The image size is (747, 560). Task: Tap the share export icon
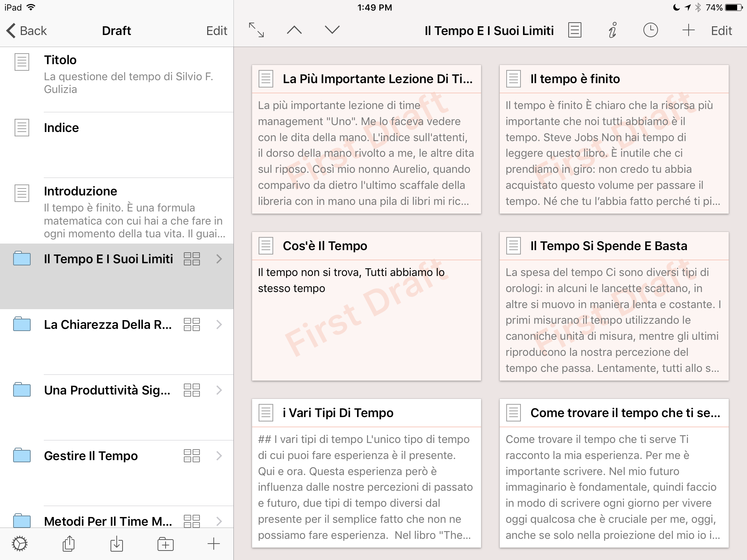[x=69, y=543]
